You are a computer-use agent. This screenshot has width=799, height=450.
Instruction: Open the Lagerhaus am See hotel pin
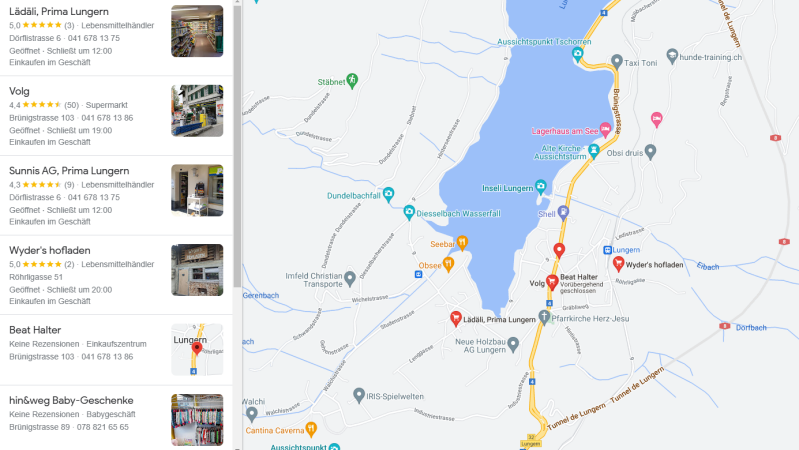tap(605, 129)
